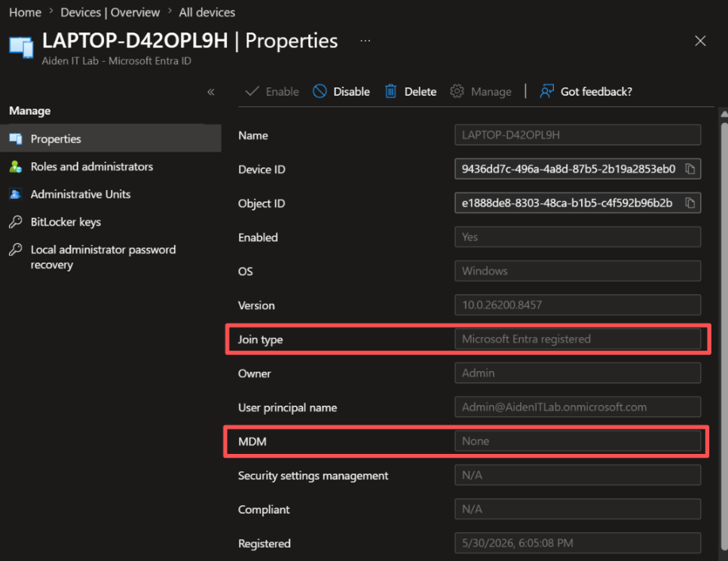Click the Manage section heading

(x=29, y=111)
